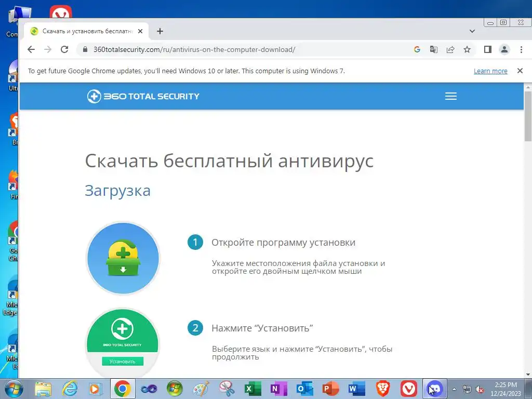Viewport: 532px width, 399px height.
Task: Open the Chrome profile avatar
Action: point(504,49)
